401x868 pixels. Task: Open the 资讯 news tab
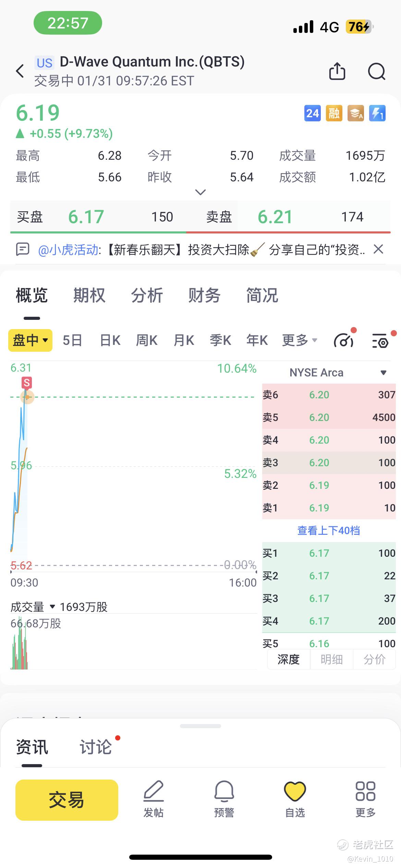32,747
